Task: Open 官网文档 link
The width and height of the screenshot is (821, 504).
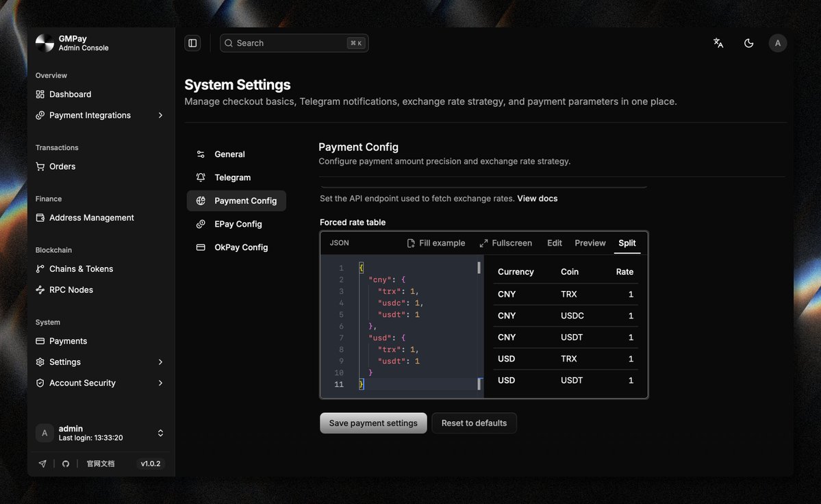Action: [x=101, y=464]
